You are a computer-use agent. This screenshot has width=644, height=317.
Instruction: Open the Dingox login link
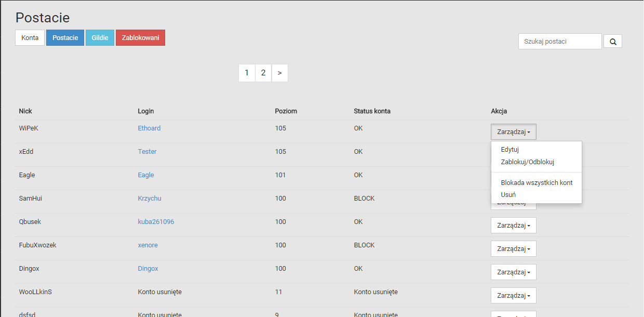(148, 269)
